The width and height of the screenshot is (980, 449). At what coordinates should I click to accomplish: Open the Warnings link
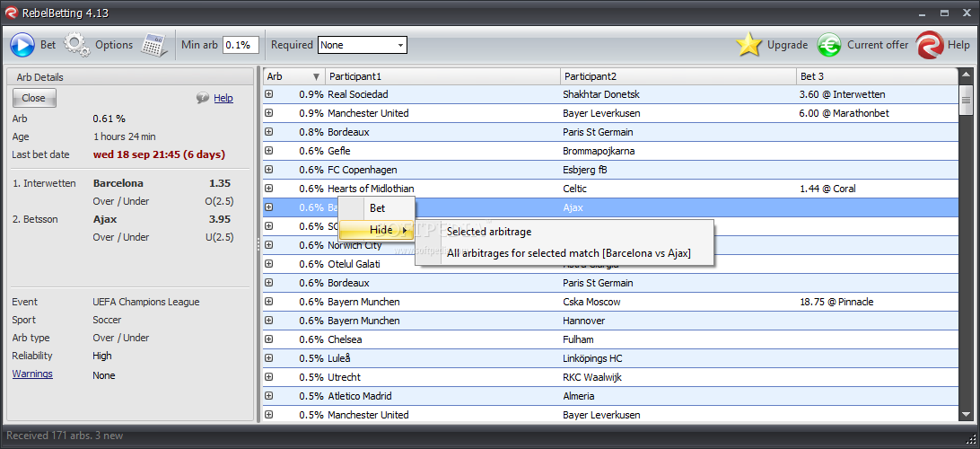pos(32,374)
